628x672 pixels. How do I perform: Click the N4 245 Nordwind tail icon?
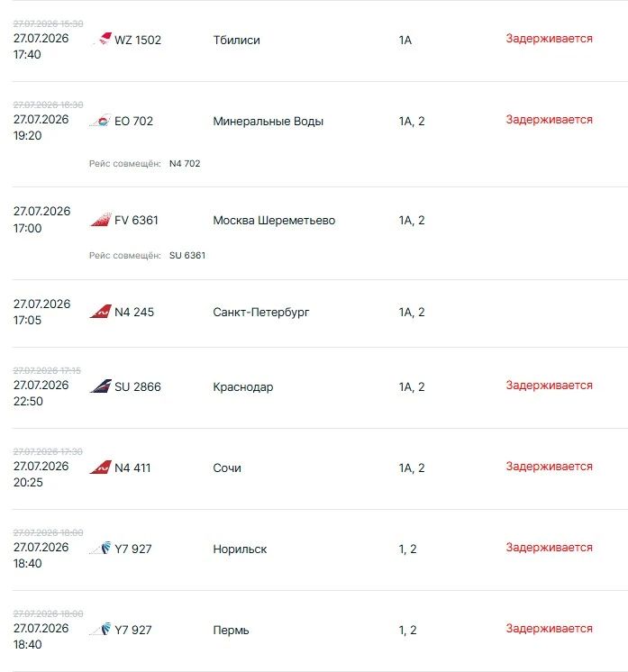click(x=100, y=311)
